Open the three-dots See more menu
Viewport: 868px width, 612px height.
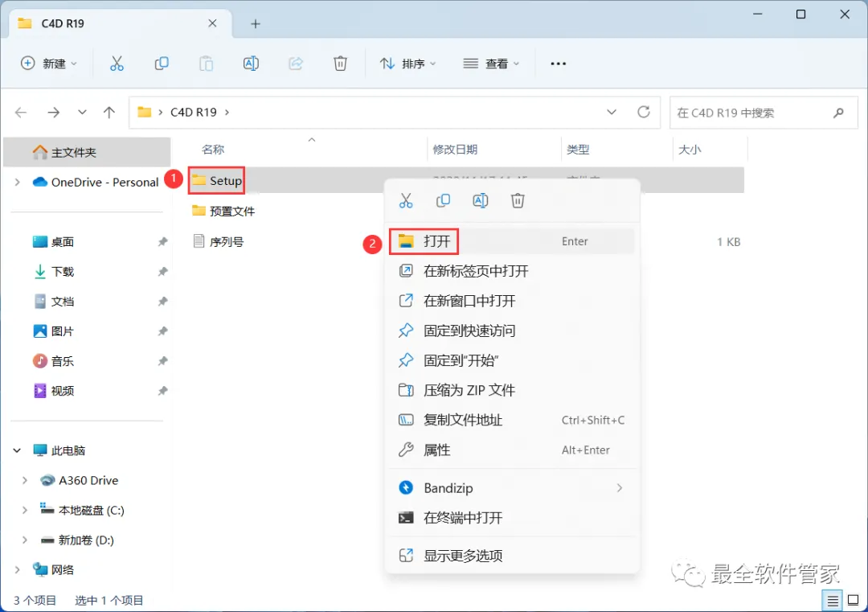tap(558, 64)
